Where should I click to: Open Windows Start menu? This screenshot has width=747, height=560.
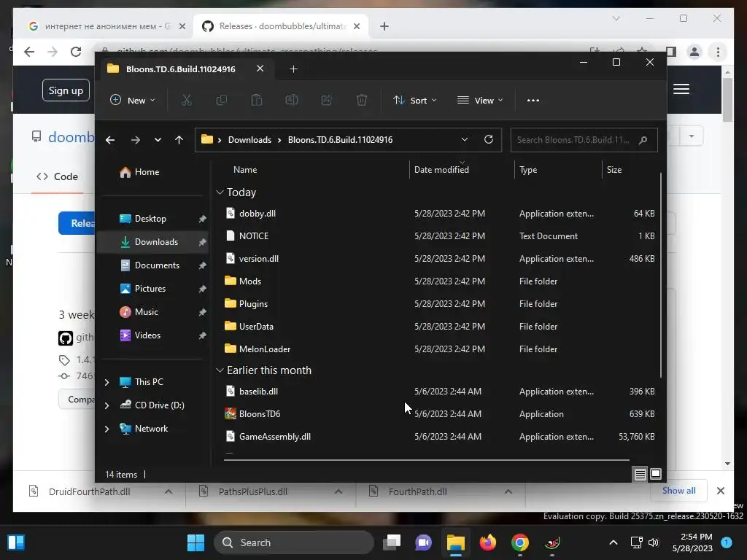[x=196, y=542]
